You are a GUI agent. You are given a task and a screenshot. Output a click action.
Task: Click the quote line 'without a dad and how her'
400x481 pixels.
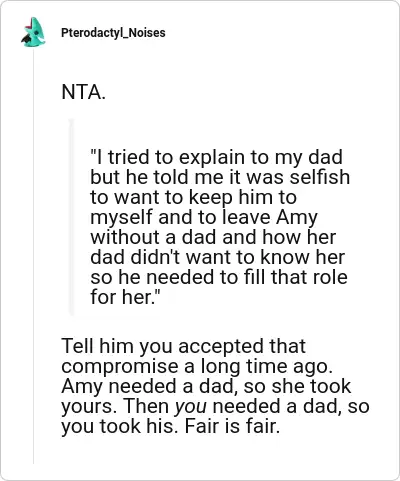tap(213, 237)
